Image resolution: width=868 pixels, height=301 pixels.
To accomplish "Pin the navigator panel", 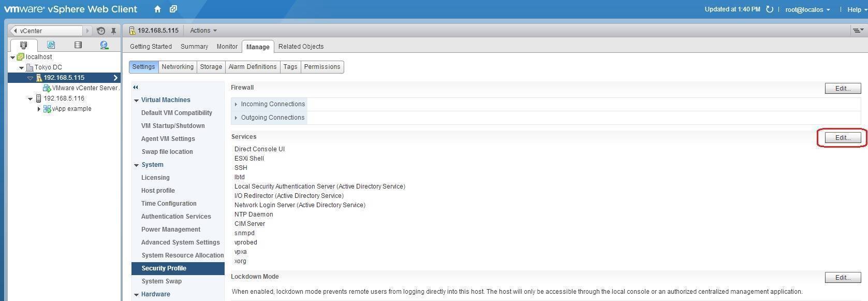I will click(x=113, y=31).
